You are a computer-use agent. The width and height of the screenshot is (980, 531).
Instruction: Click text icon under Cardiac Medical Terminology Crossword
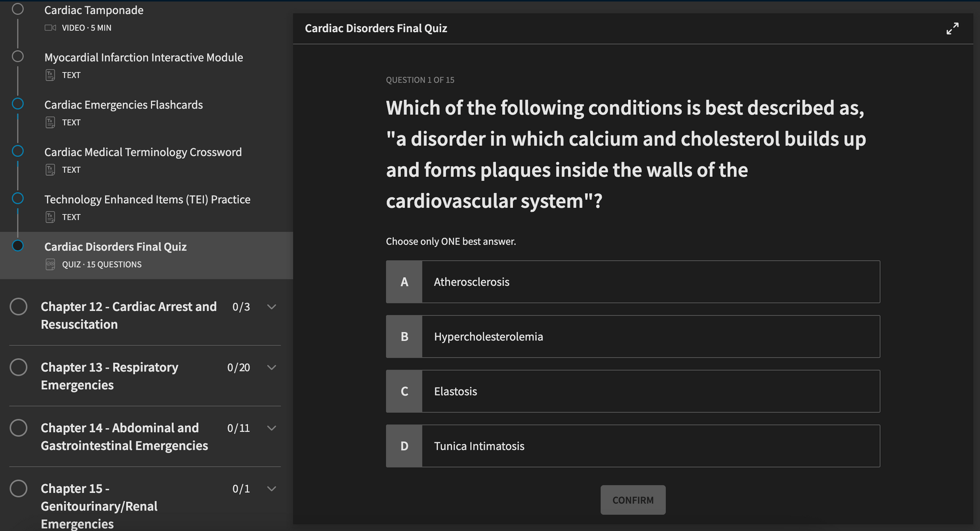pos(50,170)
